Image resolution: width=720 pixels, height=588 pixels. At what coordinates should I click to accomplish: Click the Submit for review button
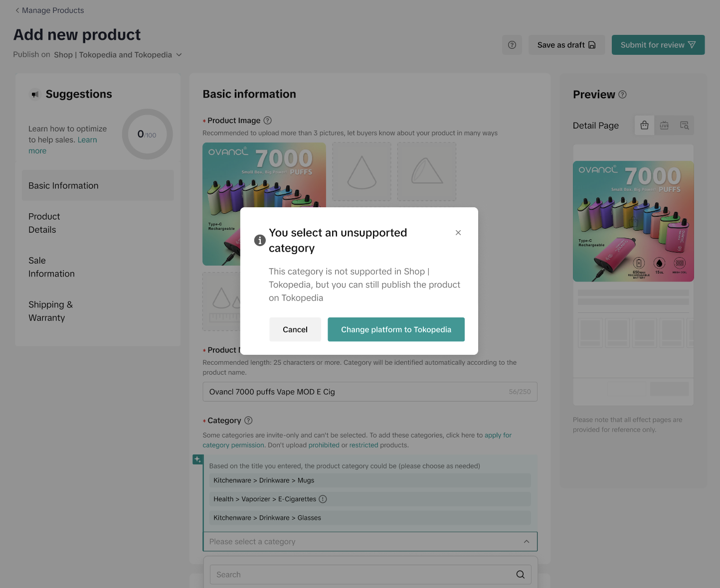tap(658, 45)
